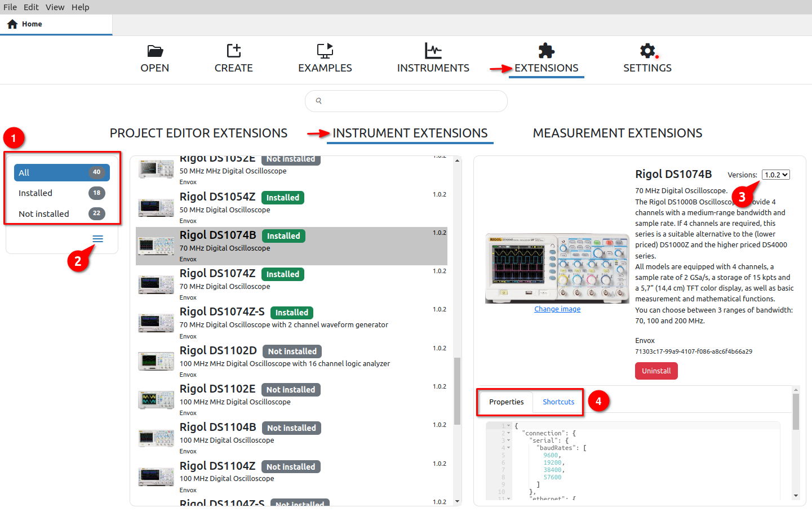Select the Rigol DS1054Z list entry
The width and height of the screenshot is (812, 512).
coord(291,207)
